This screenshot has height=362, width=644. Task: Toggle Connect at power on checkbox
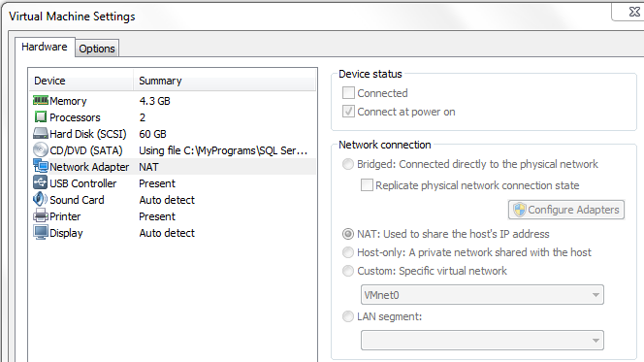(x=348, y=112)
